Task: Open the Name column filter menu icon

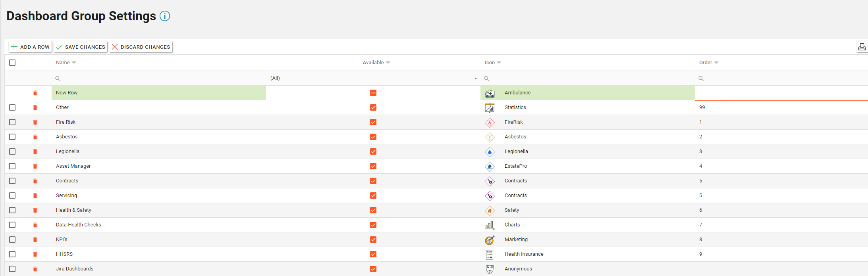Action: [x=74, y=63]
